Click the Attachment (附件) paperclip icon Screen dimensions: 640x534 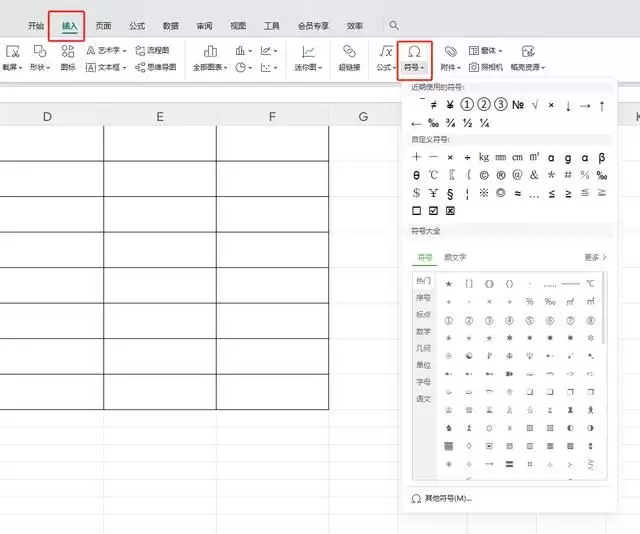pyautogui.click(x=451, y=51)
